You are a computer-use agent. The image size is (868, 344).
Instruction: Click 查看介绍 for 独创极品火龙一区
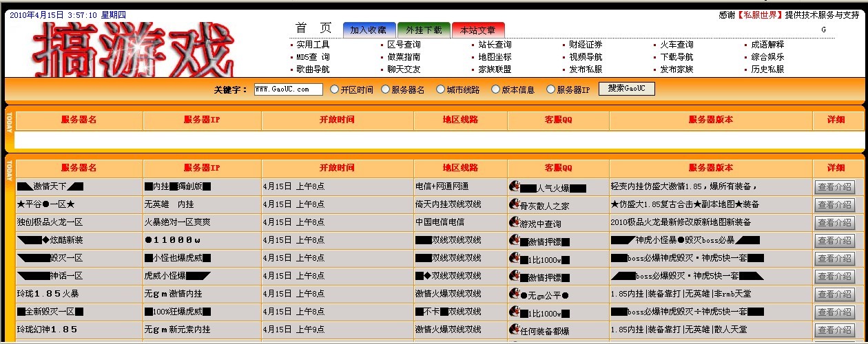pyautogui.click(x=834, y=223)
